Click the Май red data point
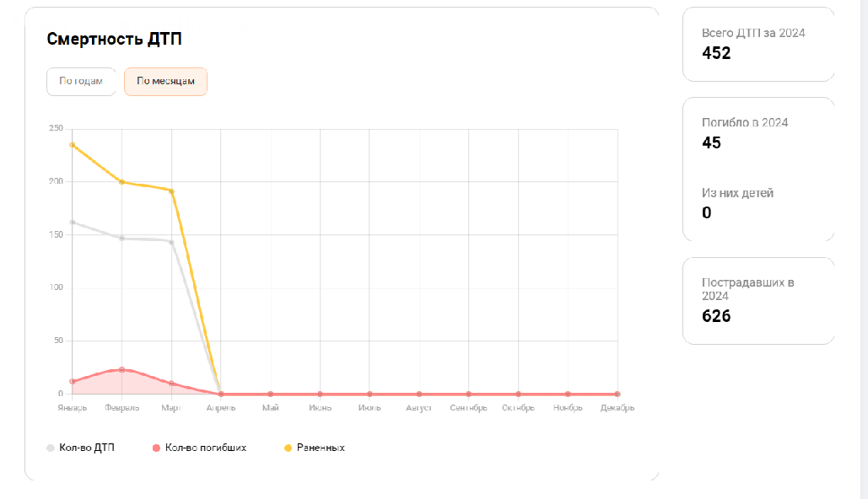 tap(271, 394)
